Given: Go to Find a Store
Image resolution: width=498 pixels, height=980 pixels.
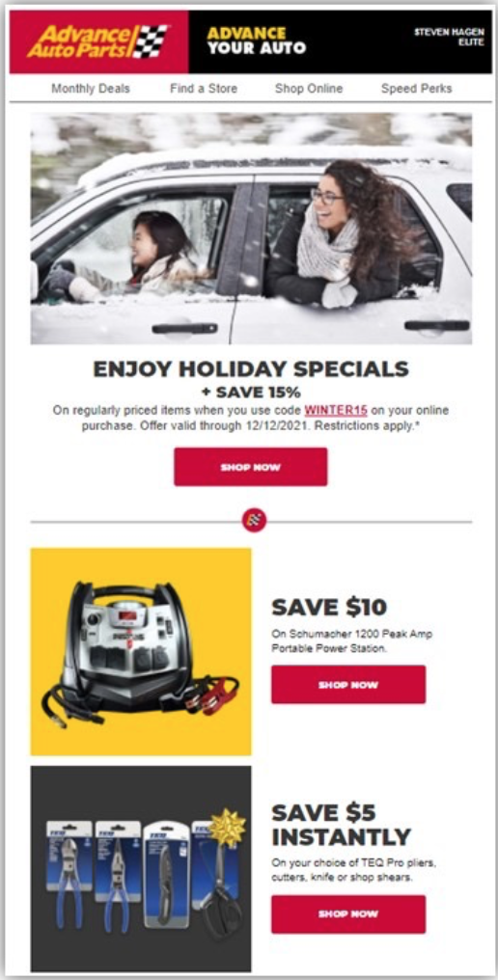Looking at the screenshot, I should point(204,89).
